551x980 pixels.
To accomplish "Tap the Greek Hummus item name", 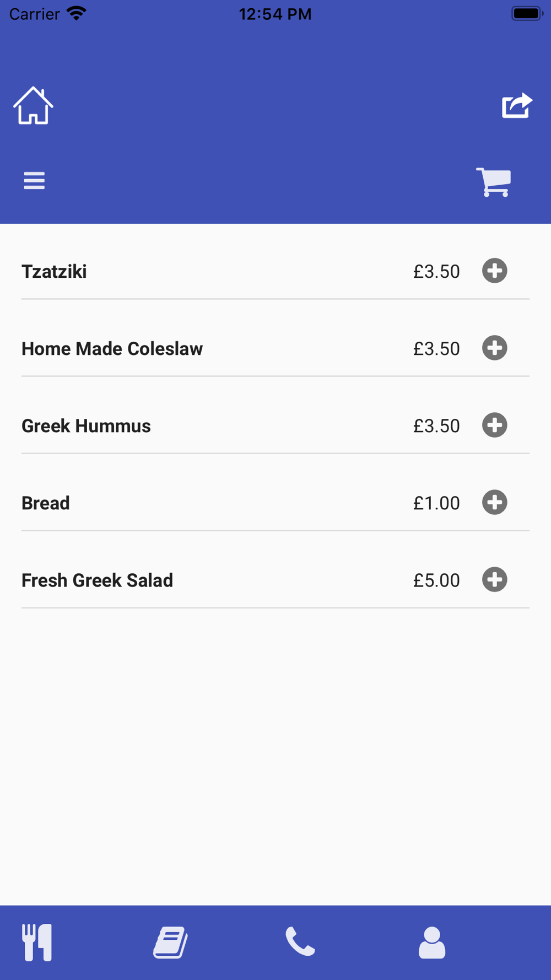I will [86, 426].
